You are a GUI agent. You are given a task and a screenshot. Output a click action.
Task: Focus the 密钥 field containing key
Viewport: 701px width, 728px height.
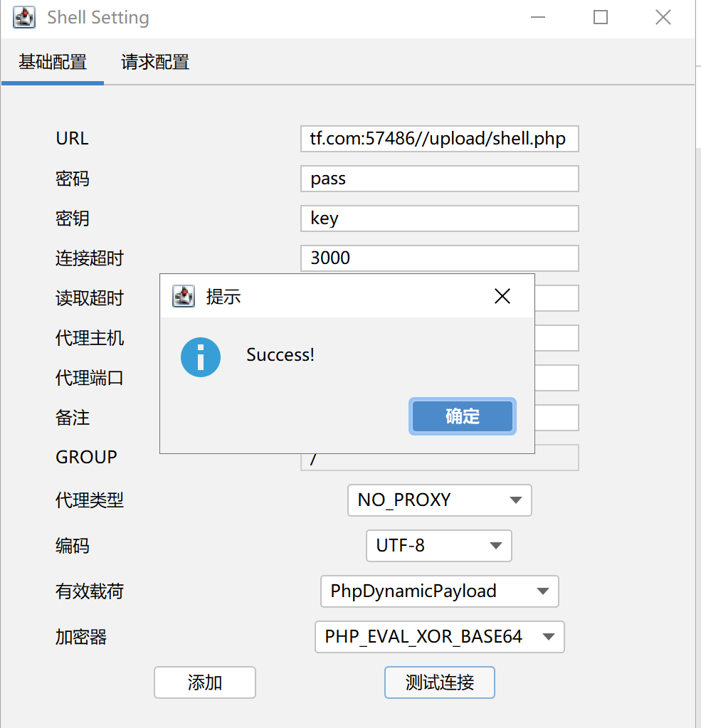[440, 218]
